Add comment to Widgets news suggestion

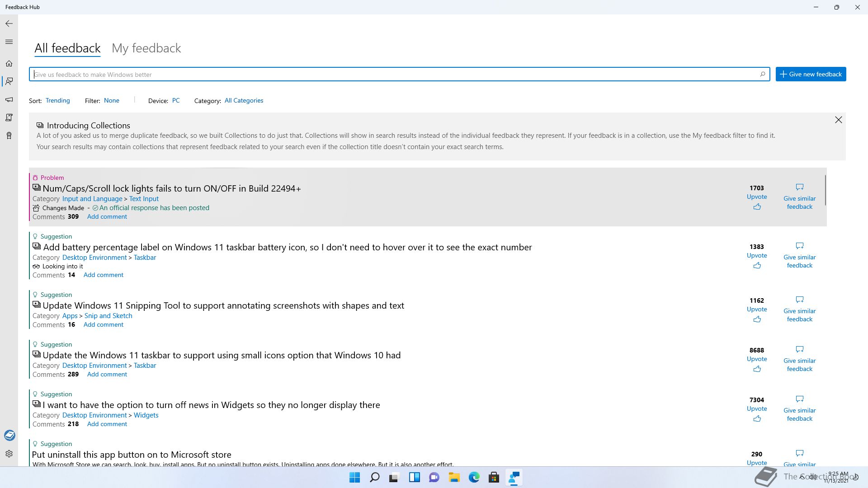(107, 424)
